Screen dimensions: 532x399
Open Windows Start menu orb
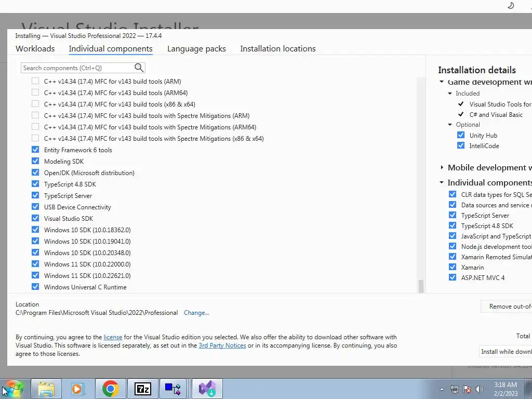pos(14,389)
